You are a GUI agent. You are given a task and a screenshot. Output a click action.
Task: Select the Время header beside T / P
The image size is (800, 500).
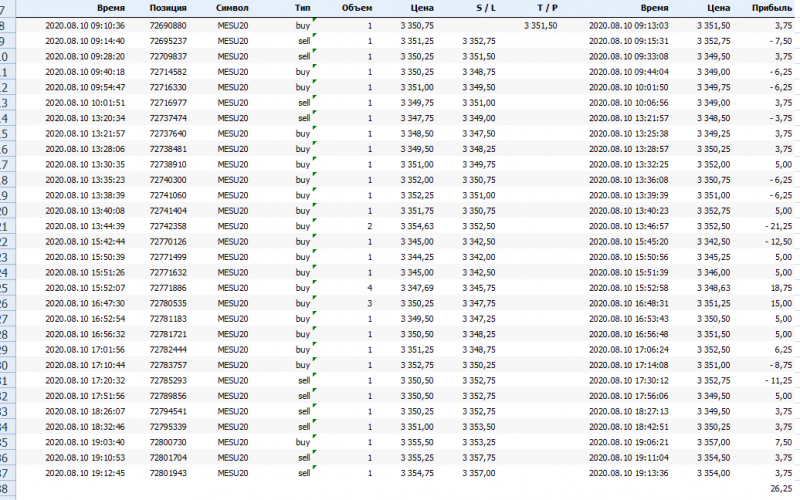654,8
